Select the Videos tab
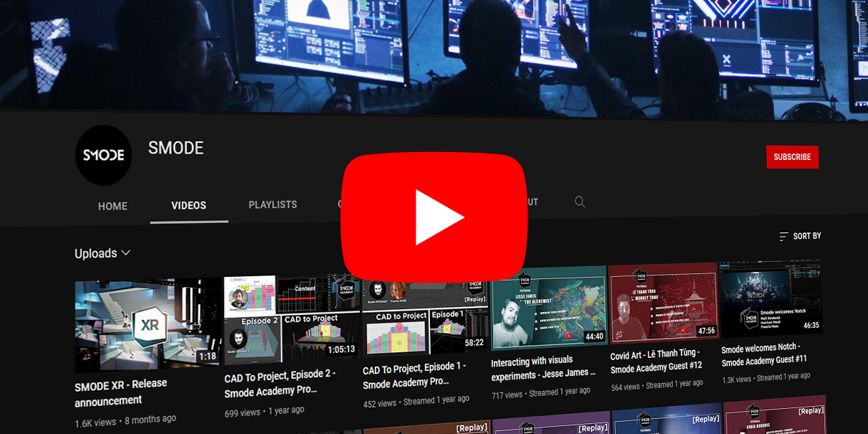The width and height of the screenshot is (868, 434). (189, 205)
